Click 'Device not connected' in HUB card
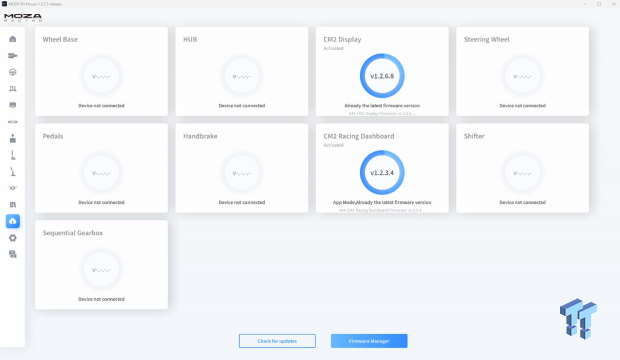Screen dimensions: 620x360 coord(242,106)
